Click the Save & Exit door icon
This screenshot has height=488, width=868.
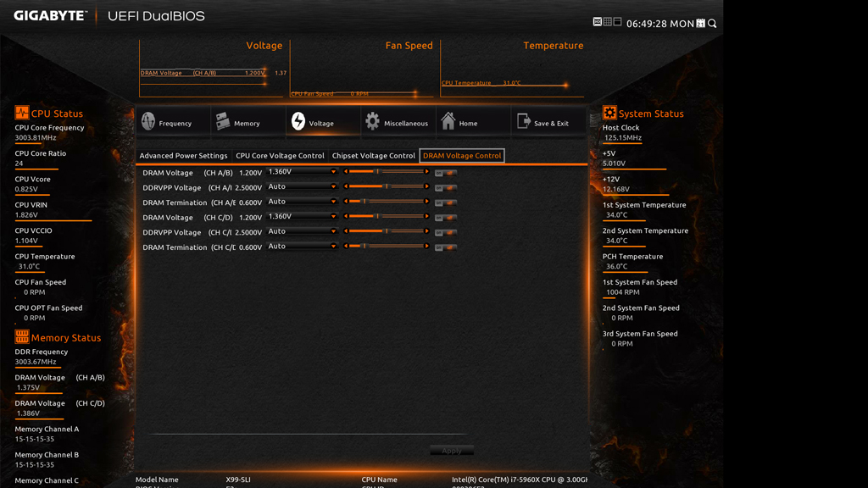[x=523, y=122]
